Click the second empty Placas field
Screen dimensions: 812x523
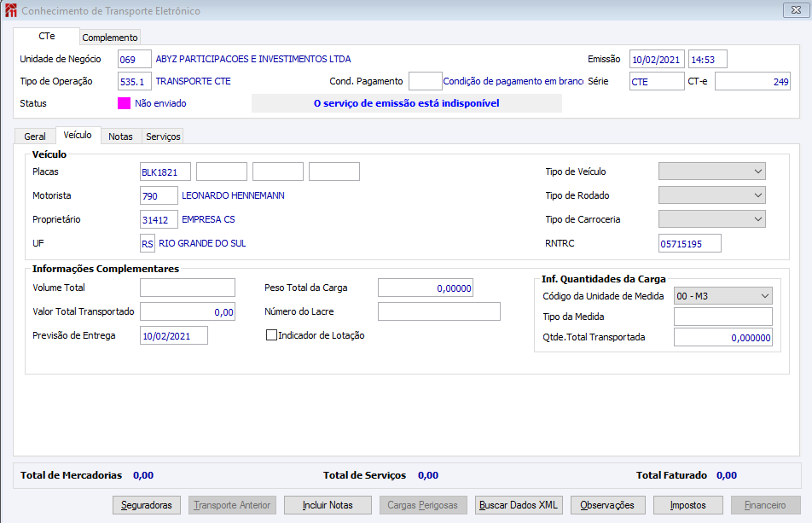tap(222, 171)
